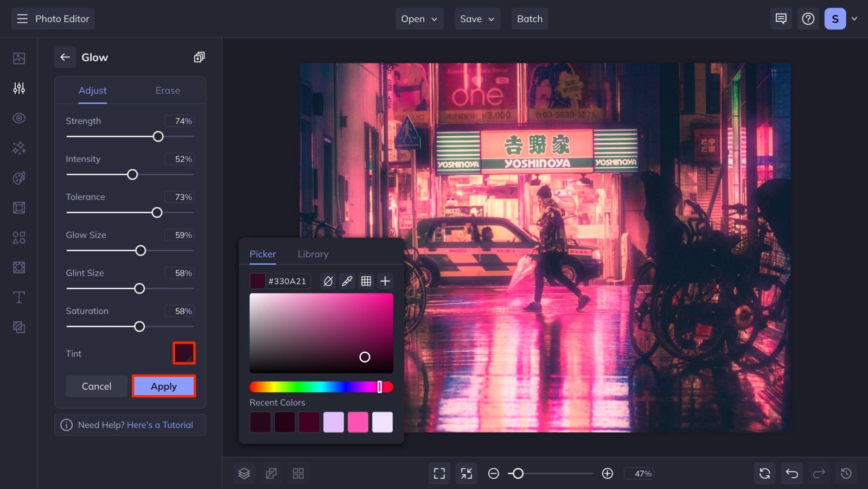Undo the last edit
The width and height of the screenshot is (868, 489).
click(792, 473)
